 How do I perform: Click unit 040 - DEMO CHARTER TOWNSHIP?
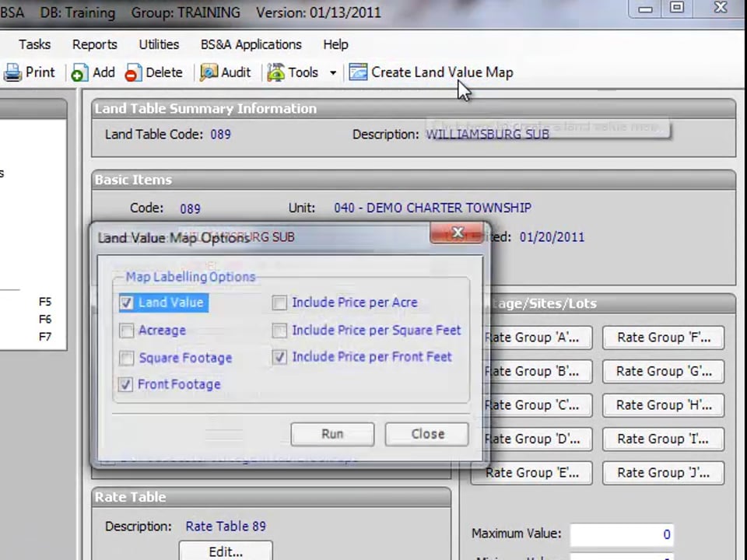click(433, 208)
